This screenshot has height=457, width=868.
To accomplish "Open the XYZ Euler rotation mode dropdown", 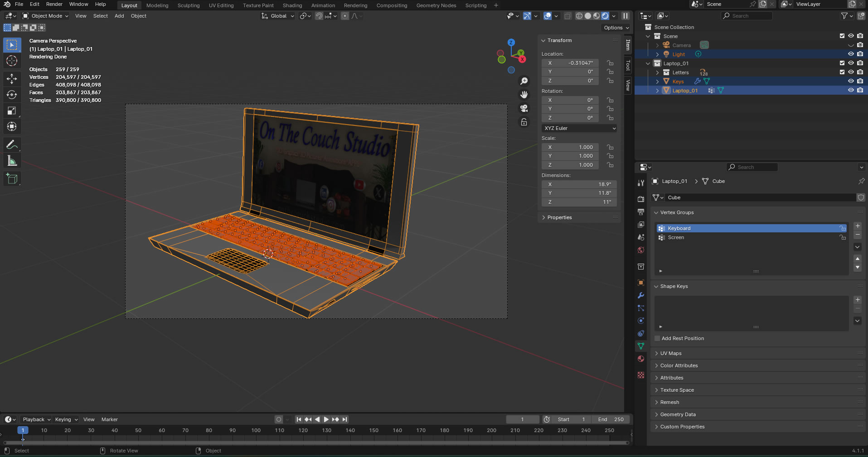I will 579,128.
